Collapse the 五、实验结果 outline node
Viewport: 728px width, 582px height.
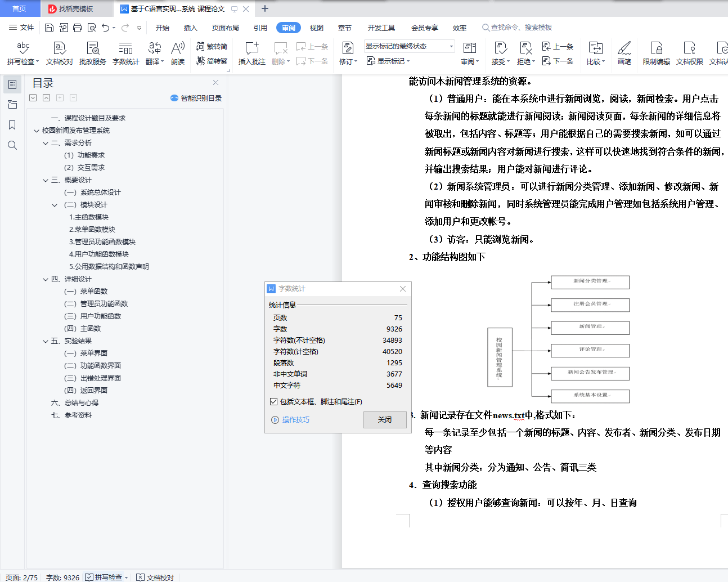[46, 341]
